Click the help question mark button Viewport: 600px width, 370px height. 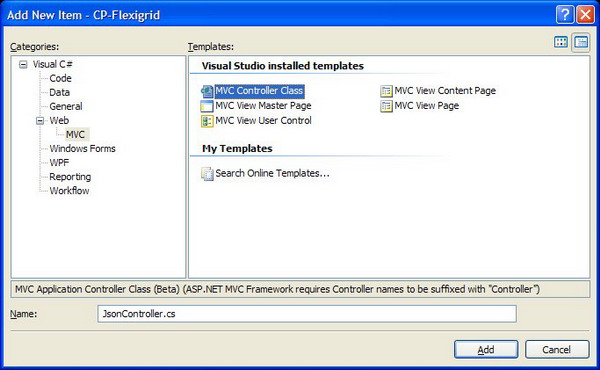(x=565, y=15)
